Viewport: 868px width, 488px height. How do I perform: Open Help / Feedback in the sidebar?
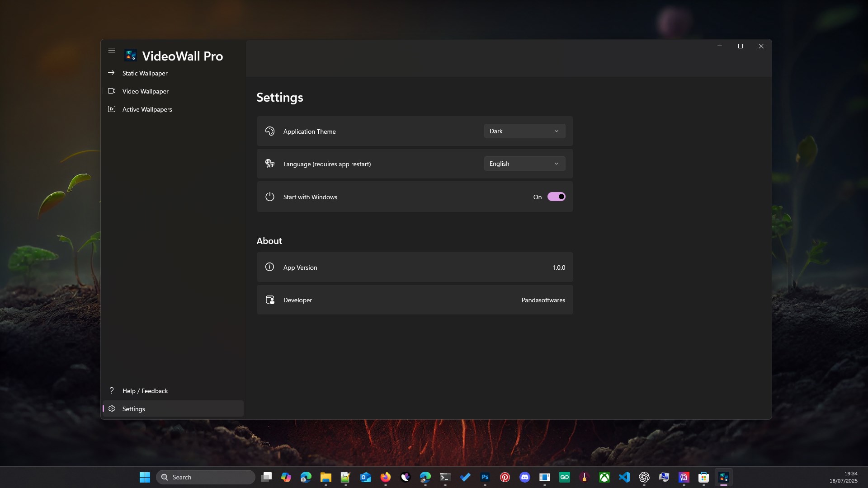173,391
